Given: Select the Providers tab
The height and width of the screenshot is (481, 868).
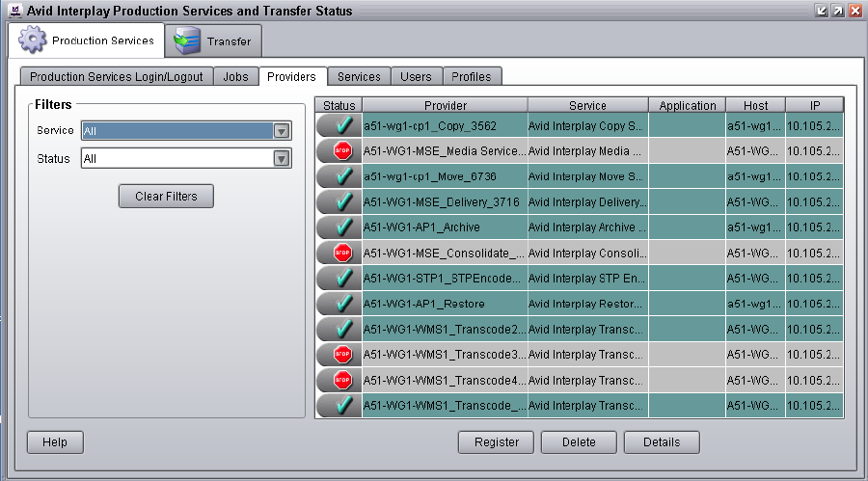Looking at the screenshot, I should tap(291, 76).
